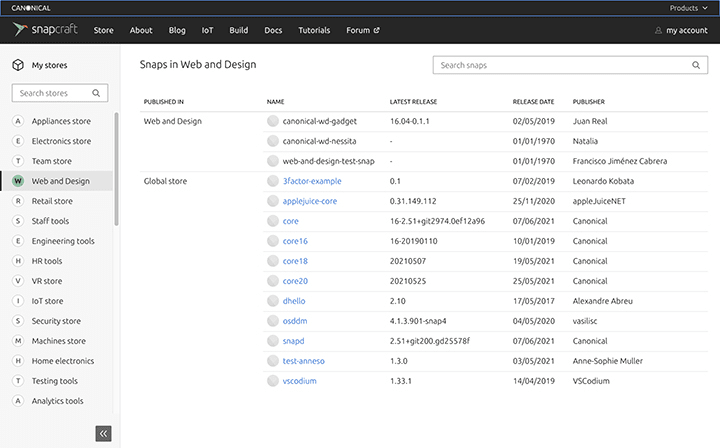Screen dimensions: 720x448
Task: Open the Store nav item
Action: click(103, 30)
